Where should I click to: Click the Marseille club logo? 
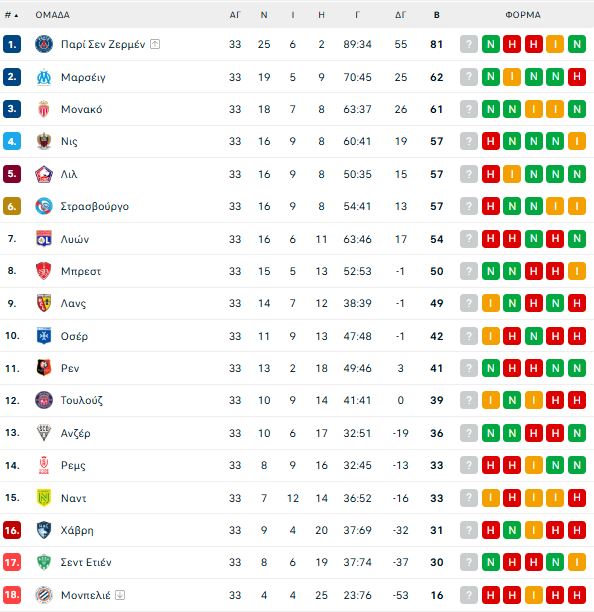click(x=44, y=77)
